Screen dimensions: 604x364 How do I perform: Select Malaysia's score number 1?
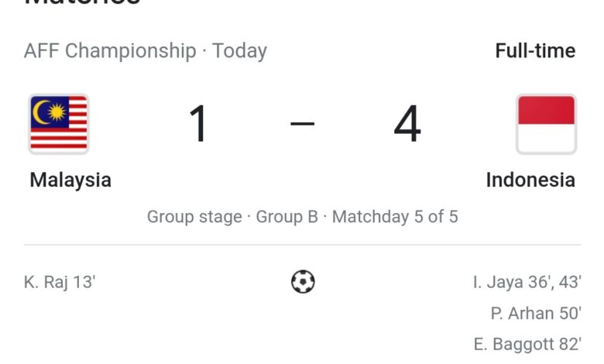tap(199, 124)
